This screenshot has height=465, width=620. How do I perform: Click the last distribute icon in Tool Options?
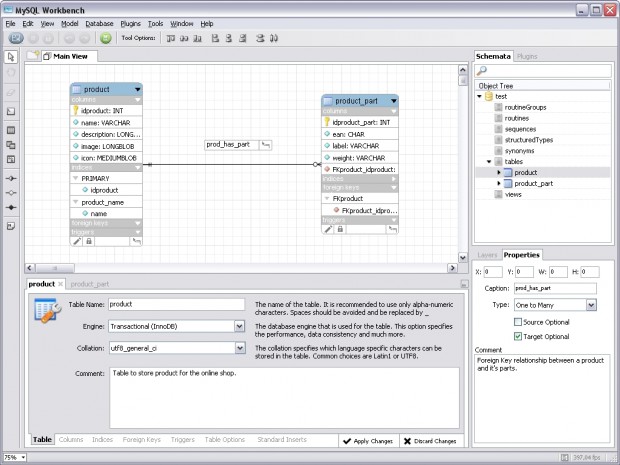tap(274, 38)
